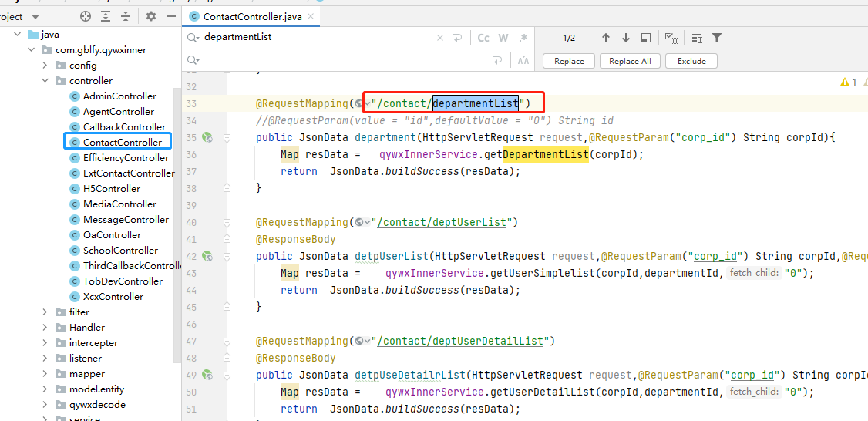Click the Expand All icon in Project panel
This screenshot has width=868, height=421.
point(106,17)
